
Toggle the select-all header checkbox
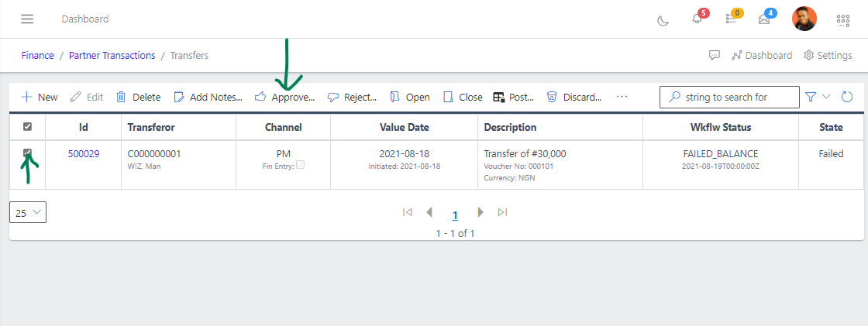27,127
